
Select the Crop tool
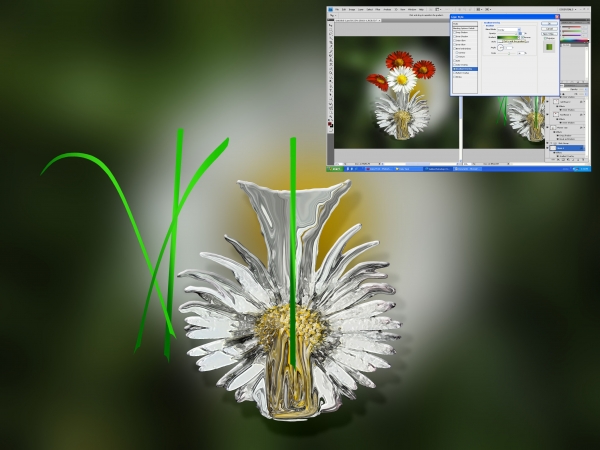(330, 42)
